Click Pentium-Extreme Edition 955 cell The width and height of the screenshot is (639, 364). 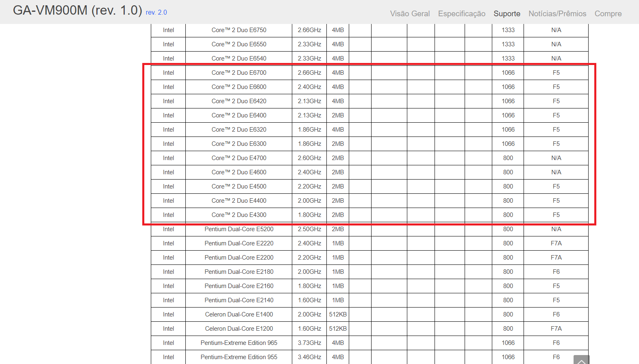coord(239,357)
